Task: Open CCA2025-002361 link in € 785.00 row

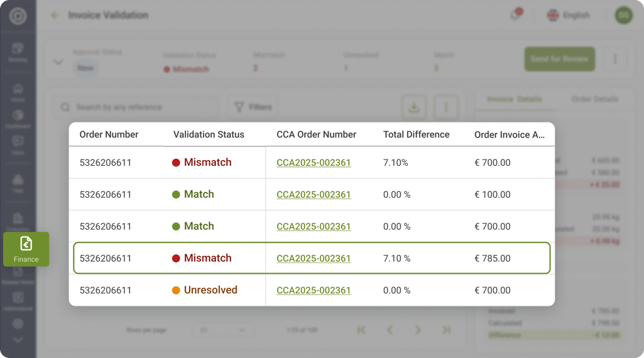Action: [x=314, y=258]
